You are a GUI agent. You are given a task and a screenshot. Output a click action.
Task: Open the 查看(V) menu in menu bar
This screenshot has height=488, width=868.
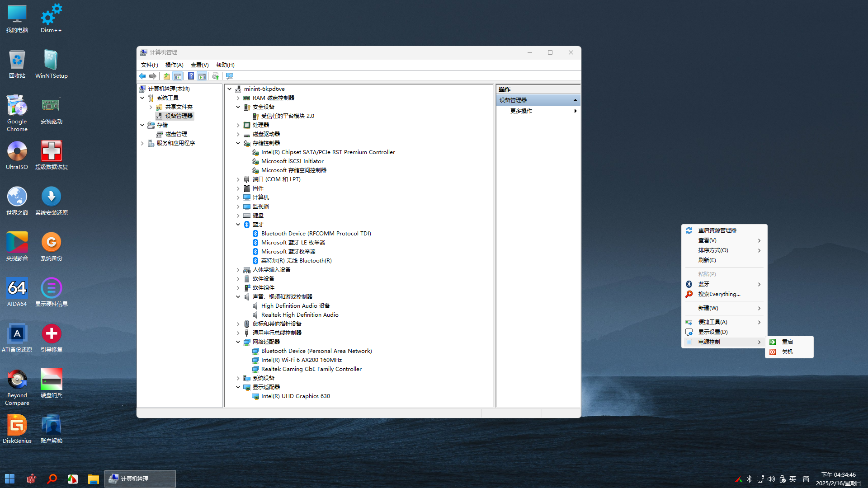click(199, 65)
